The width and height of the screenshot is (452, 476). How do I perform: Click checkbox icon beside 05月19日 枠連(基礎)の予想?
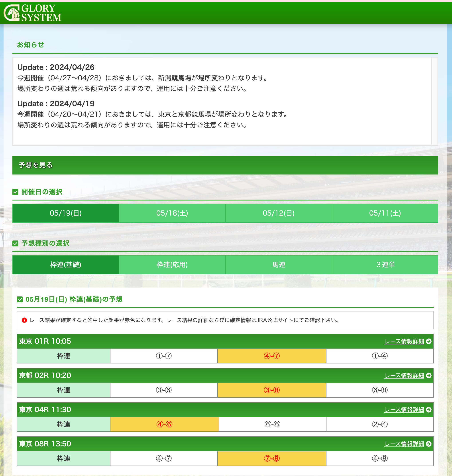[20, 299]
